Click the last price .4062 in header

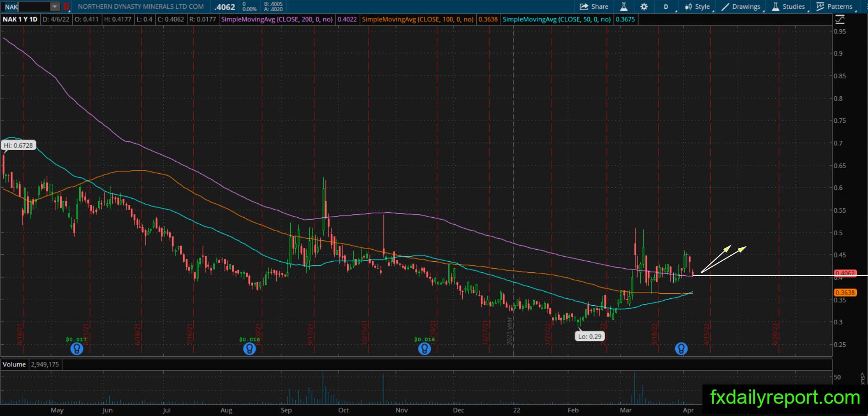[225, 7]
